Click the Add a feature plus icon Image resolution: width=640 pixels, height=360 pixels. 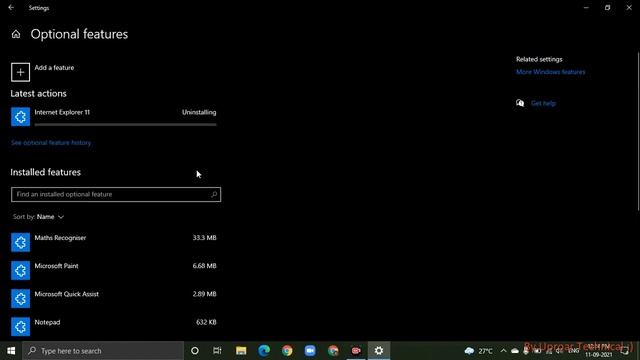click(x=20, y=72)
